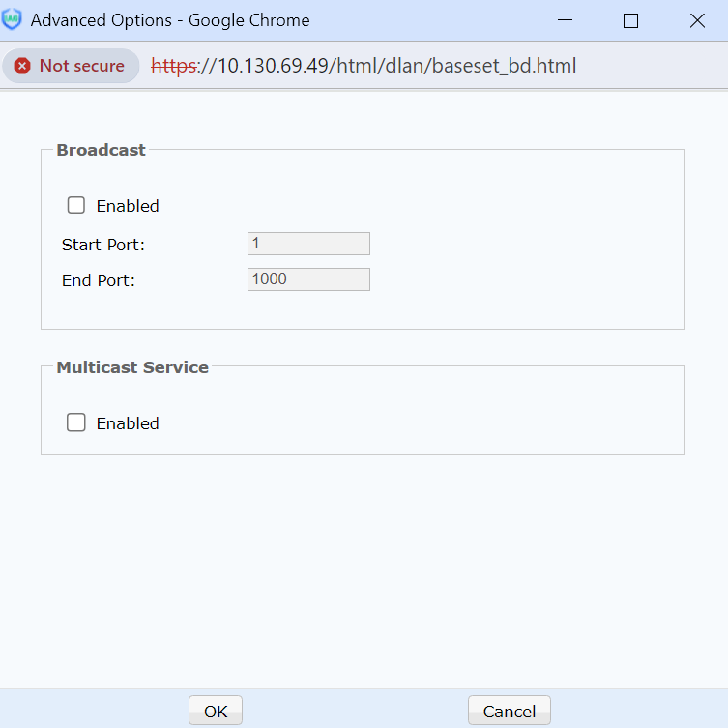Click the shield app icon in title bar
Viewport: 728px width, 728px height.
pos(13,20)
